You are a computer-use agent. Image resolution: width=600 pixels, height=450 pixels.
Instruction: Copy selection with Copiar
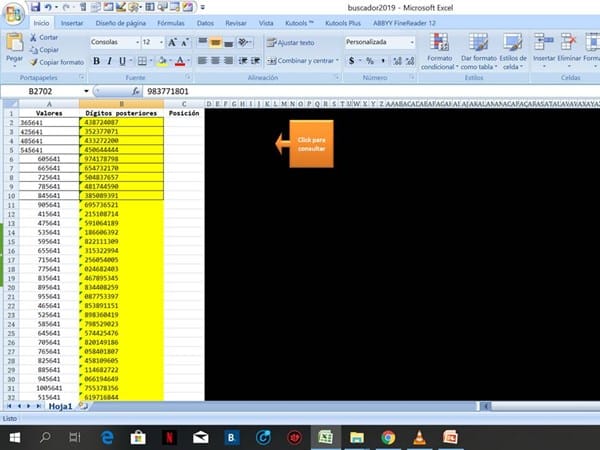click(44, 50)
